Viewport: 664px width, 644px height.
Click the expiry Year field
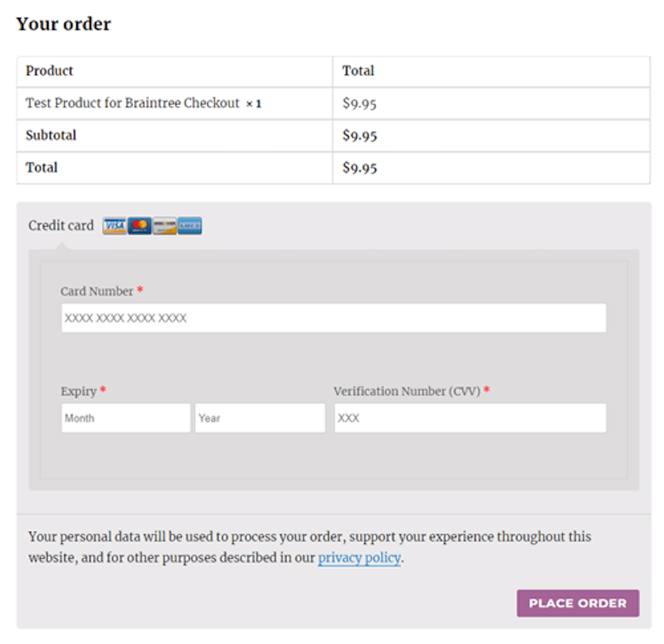click(260, 418)
